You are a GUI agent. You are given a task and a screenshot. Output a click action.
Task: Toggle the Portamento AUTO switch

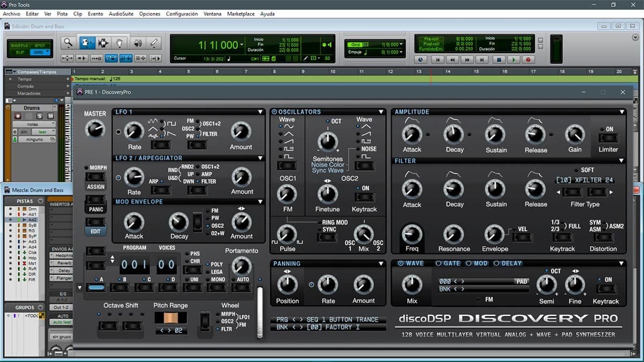[x=243, y=287]
